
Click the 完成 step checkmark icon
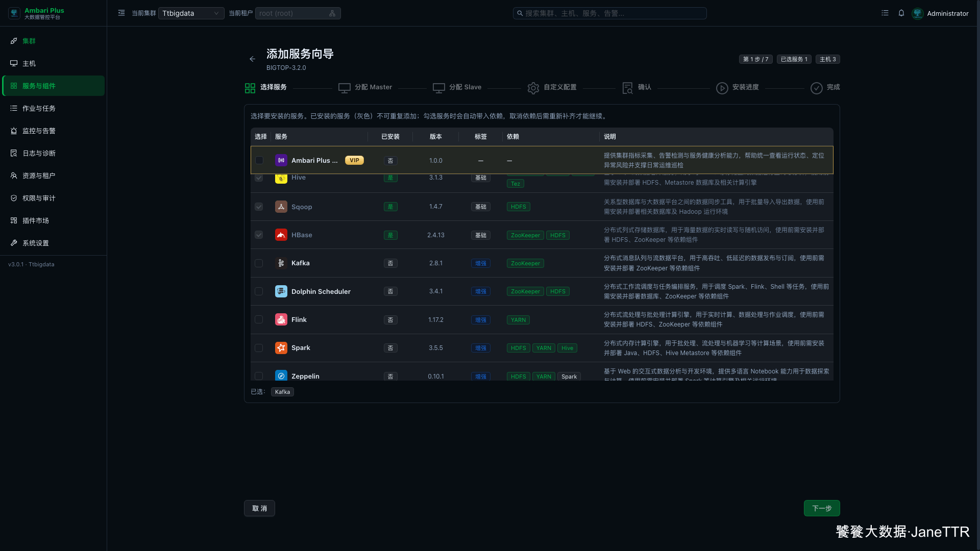pyautogui.click(x=817, y=88)
